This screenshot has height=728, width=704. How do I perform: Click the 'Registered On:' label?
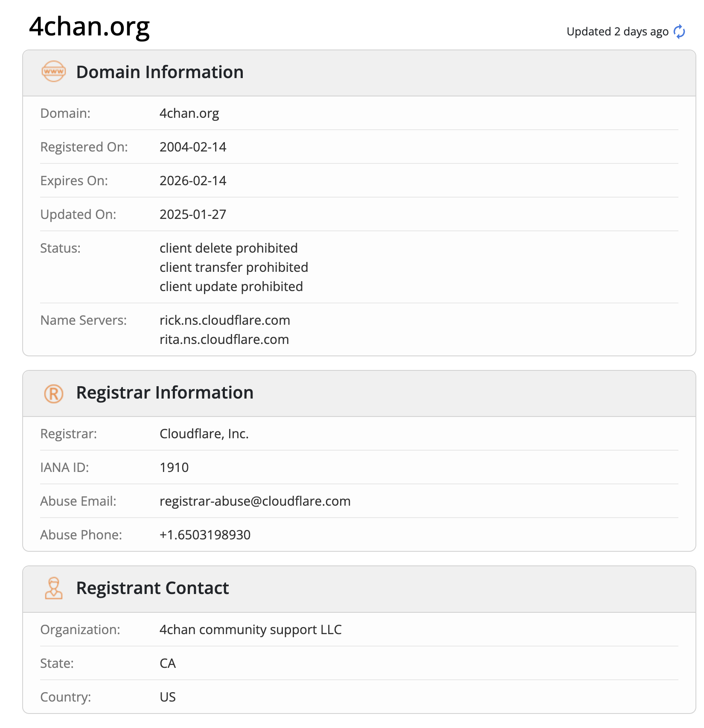coord(84,147)
